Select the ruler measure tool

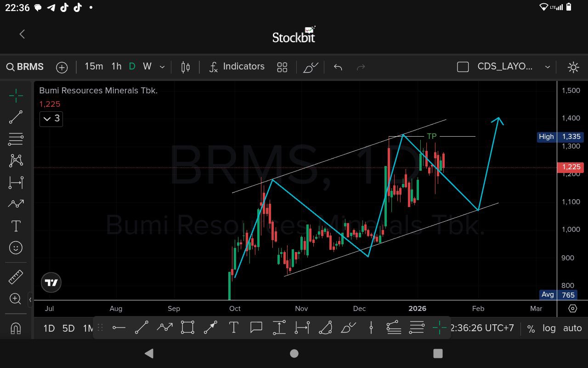(16, 277)
